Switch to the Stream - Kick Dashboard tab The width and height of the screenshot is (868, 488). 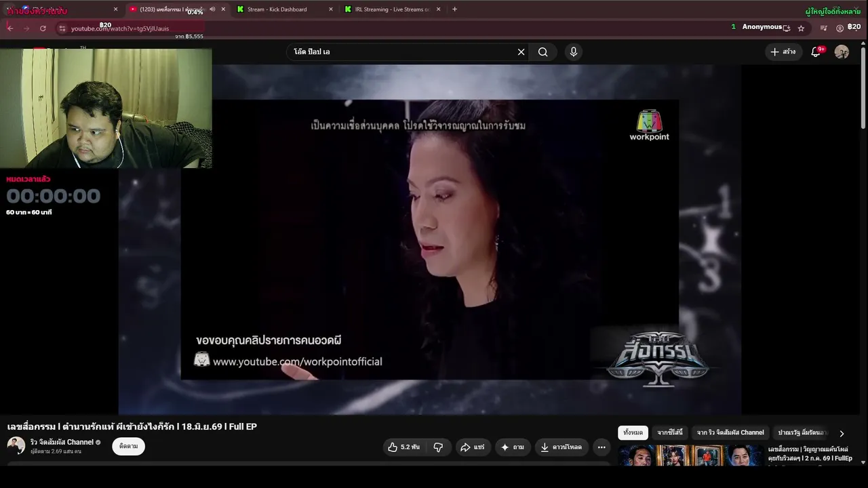tap(278, 9)
